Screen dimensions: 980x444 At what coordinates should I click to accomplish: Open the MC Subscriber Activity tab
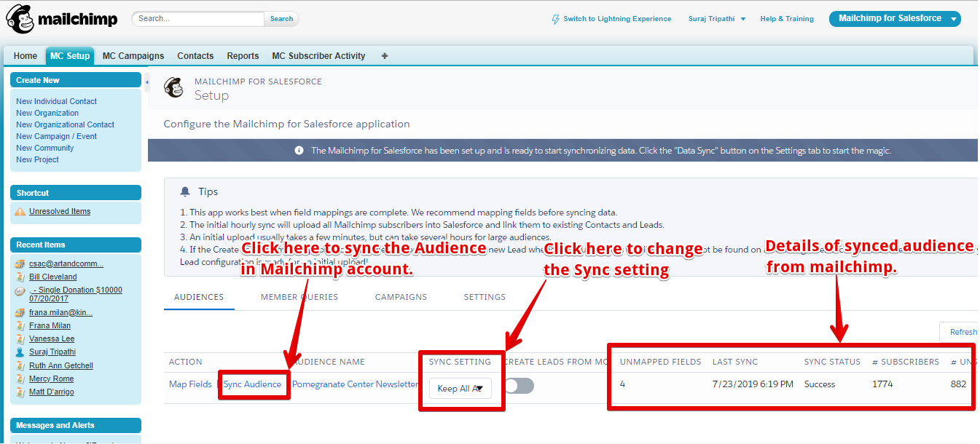click(318, 56)
